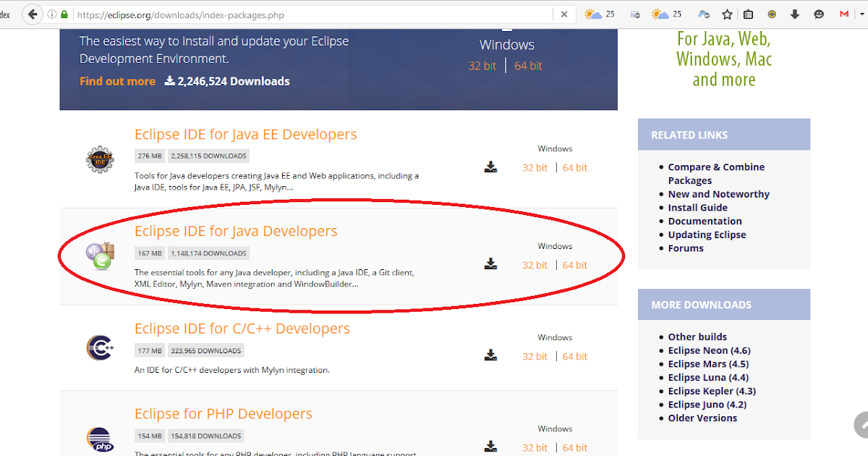Screen dimensions: 868x456
Task: Click the RELATED LINKS header
Action: click(x=724, y=135)
